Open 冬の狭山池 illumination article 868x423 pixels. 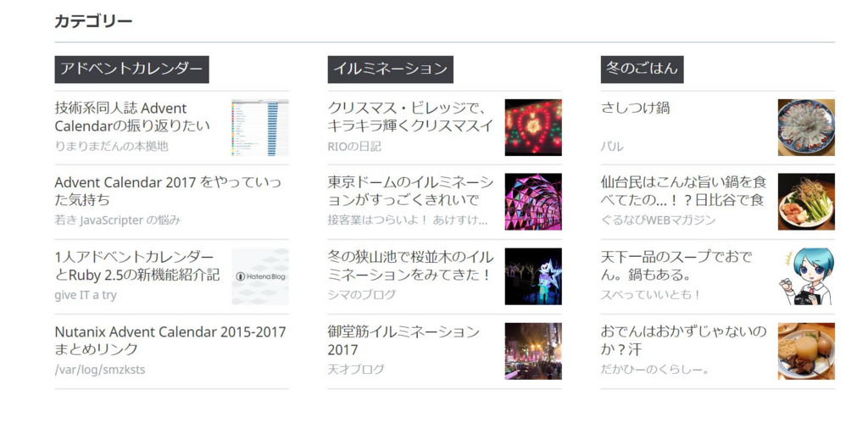click(409, 265)
